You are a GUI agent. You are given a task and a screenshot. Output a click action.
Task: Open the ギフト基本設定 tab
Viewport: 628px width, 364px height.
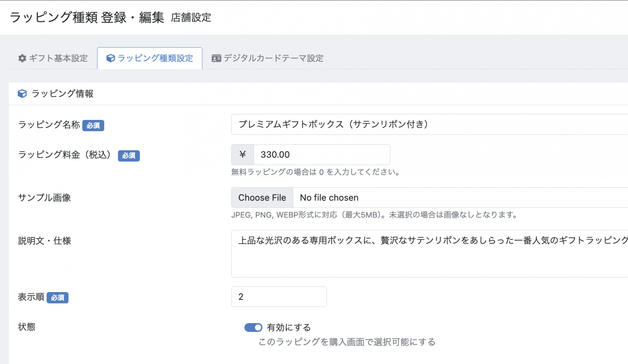[x=53, y=58]
